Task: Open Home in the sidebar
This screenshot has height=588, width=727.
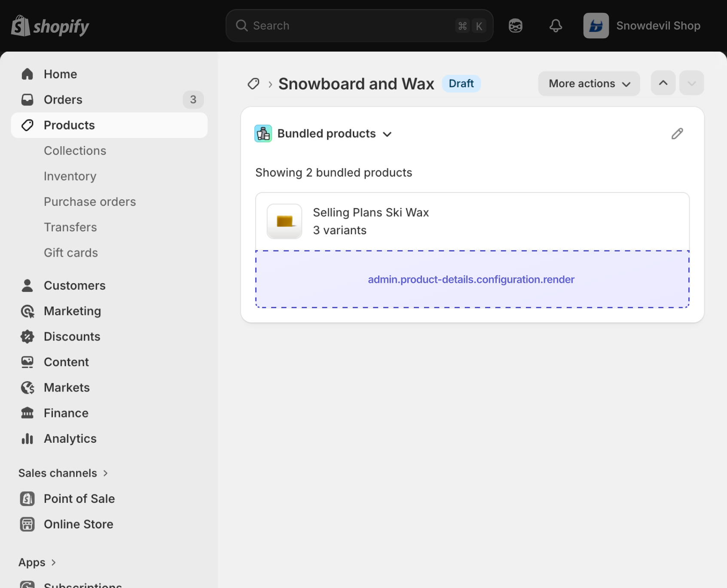Action: 109,74
